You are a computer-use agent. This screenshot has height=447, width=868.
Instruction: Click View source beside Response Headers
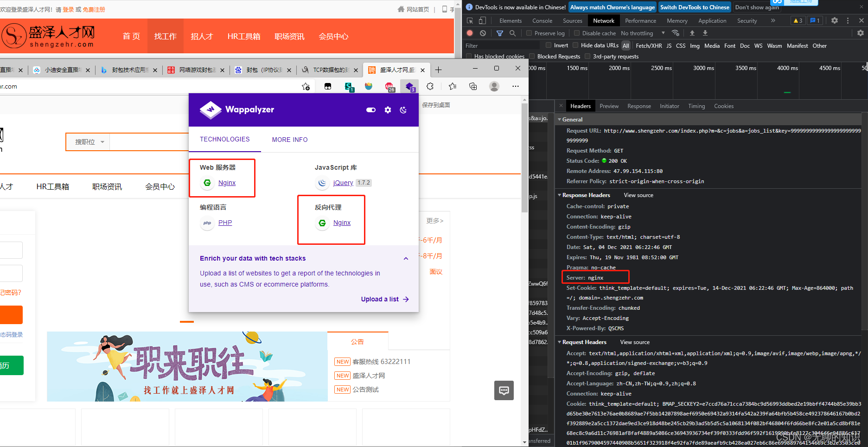[638, 195]
